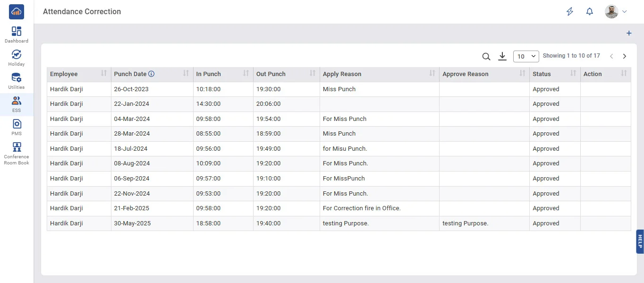Open Conference Room Book from sidebar

click(17, 154)
